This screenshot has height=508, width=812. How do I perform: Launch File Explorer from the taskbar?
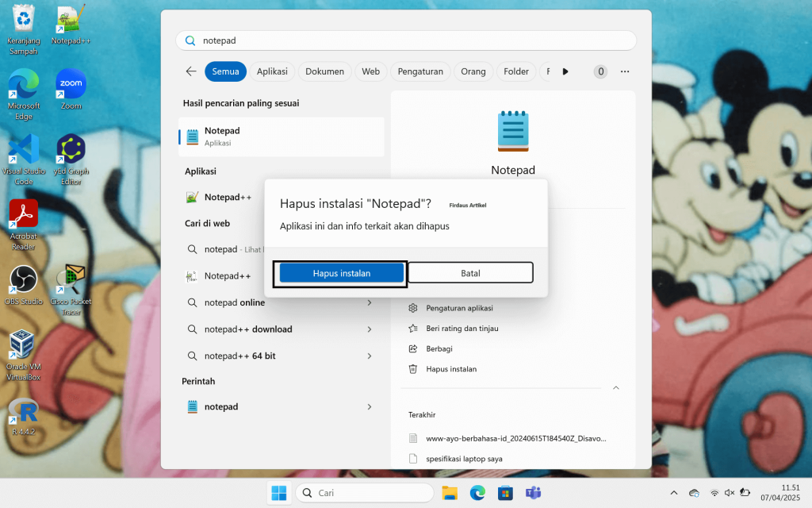(x=450, y=493)
